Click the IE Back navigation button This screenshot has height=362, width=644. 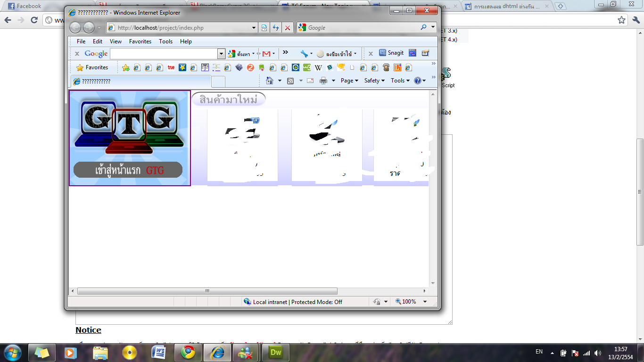tap(75, 27)
